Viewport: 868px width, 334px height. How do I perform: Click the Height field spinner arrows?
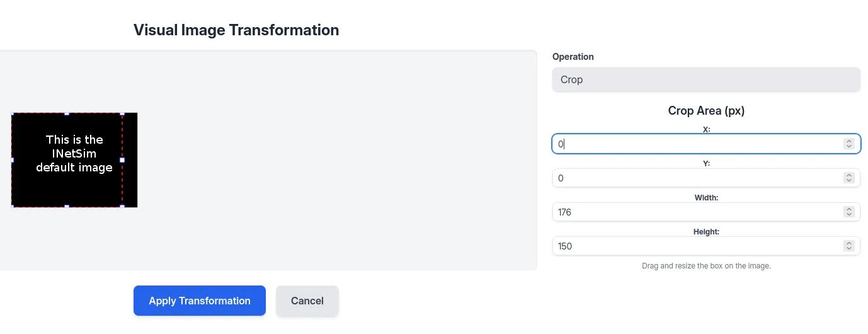point(848,246)
